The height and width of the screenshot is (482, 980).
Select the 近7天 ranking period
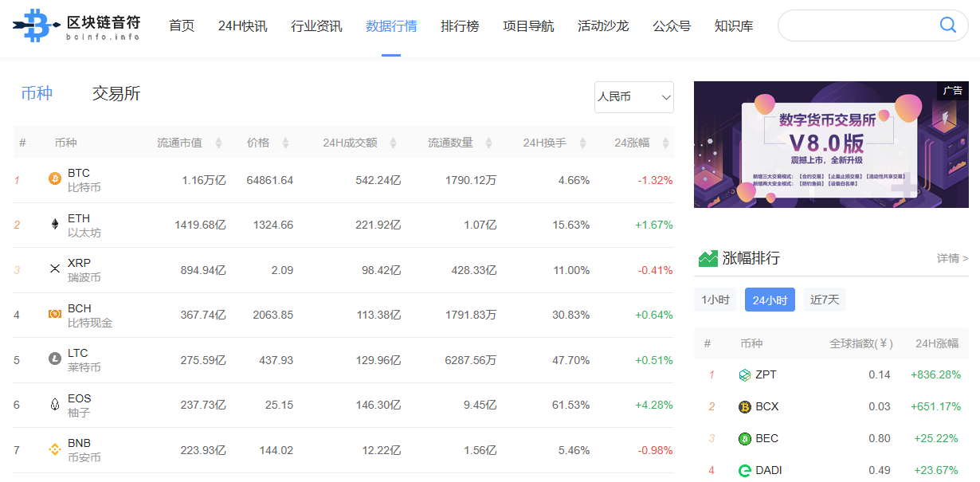[x=825, y=300]
